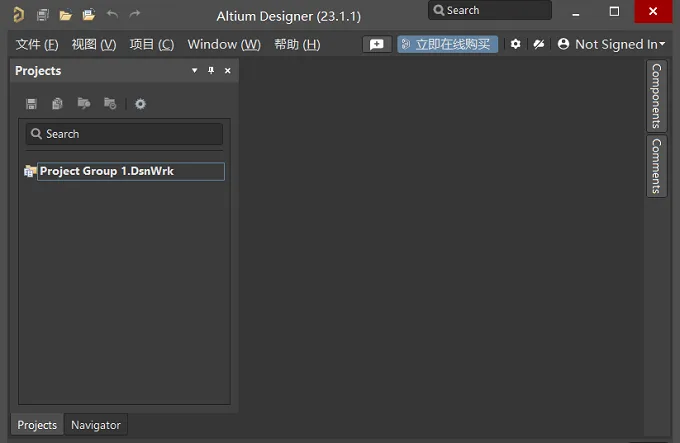Viewport: 680px width, 443px height.
Task: Click the folder with clock icon in Projects panel
Action: click(x=110, y=104)
